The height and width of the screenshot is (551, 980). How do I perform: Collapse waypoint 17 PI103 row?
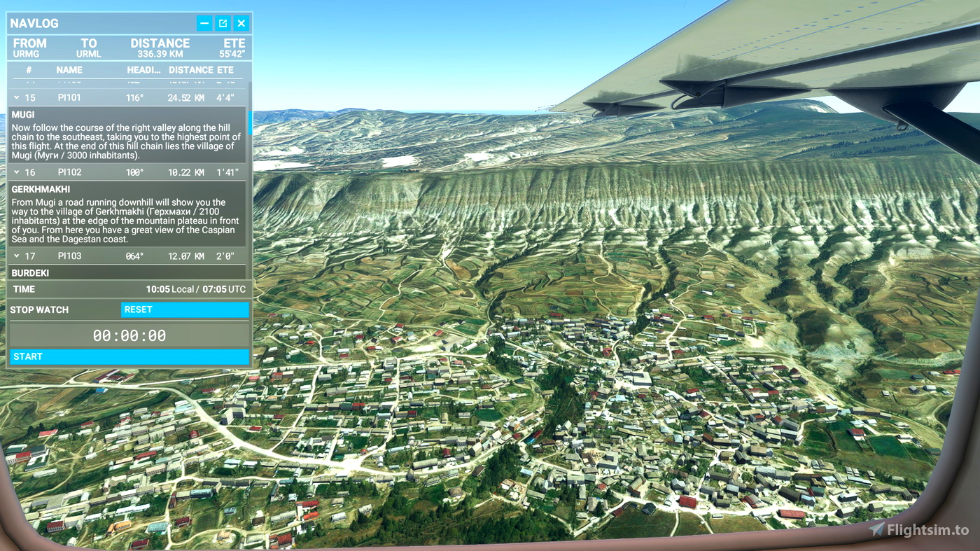click(x=16, y=256)
